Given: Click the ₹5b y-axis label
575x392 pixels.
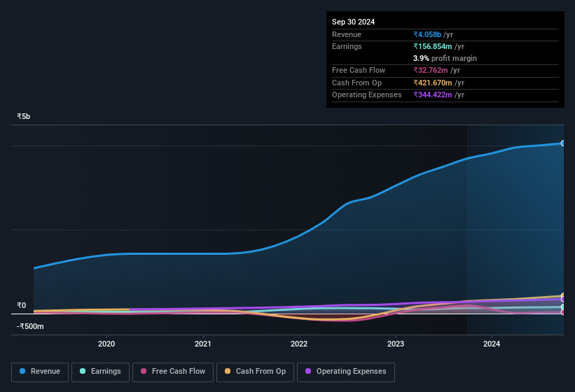Looking at the screenshot, I should click(x=24, y=116).
